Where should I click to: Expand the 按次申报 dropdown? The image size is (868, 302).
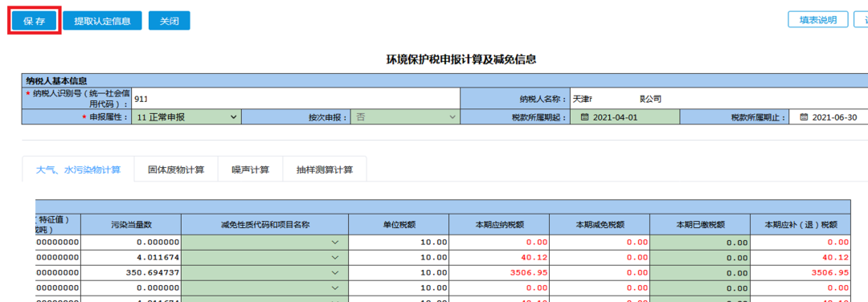tap(452, 117)
